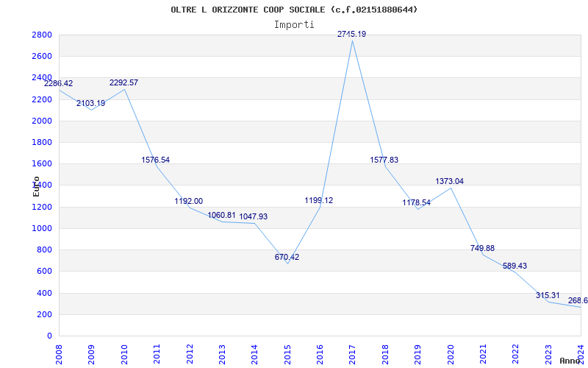Screen dimensions: 588x368
Task: Click the 2014 x-axis year label
Action: [x=254, y=354]
